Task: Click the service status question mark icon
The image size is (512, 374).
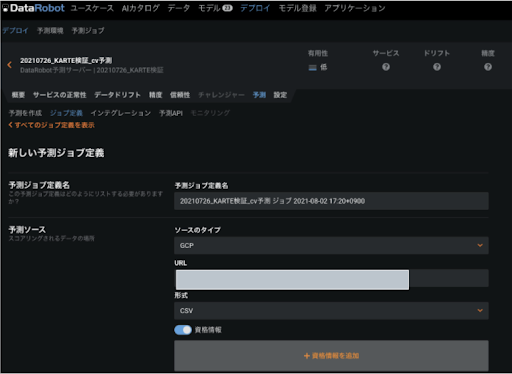Action: tap(386, 67)
